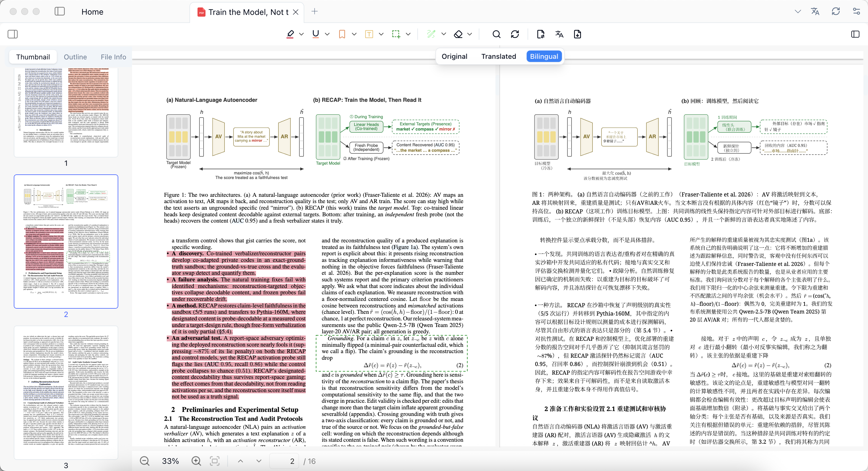Screen dimensions: 868x471
Task: Open drawing pencil options dropdown
Action: click(443, 34)
